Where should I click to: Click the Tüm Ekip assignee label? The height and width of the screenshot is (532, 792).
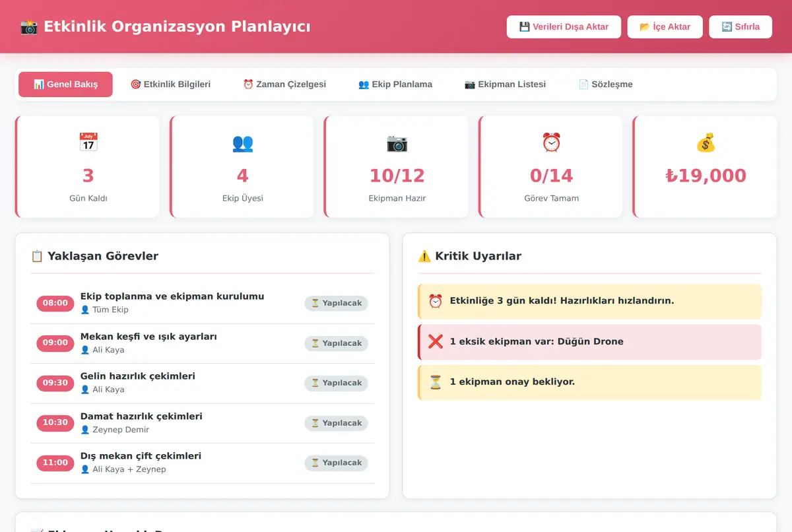[110, 310]
